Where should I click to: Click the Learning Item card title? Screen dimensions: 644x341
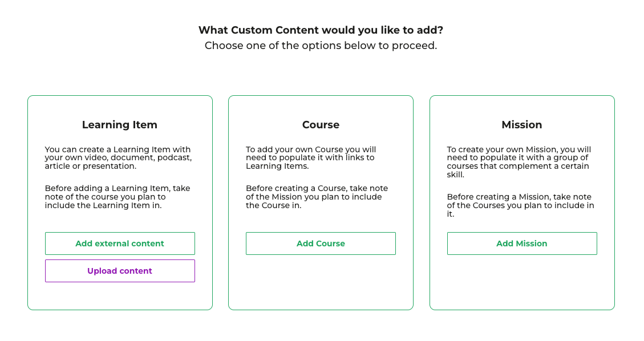[120, 125]
